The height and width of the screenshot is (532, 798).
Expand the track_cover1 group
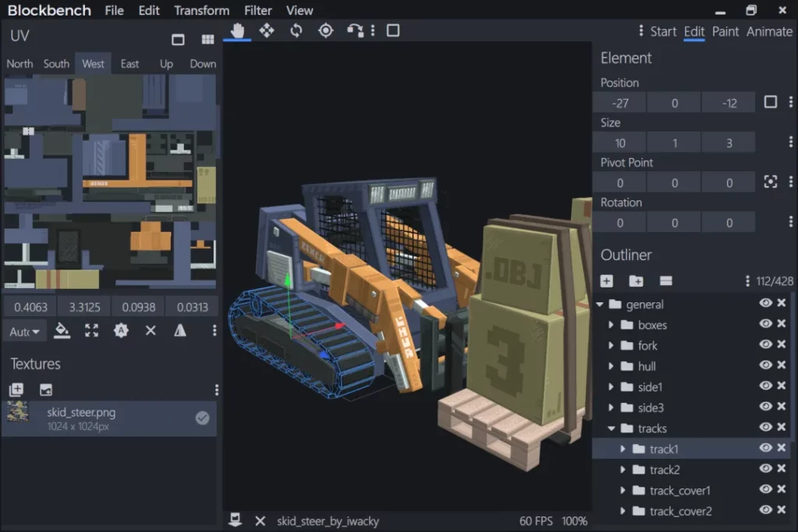pos(623,491)
